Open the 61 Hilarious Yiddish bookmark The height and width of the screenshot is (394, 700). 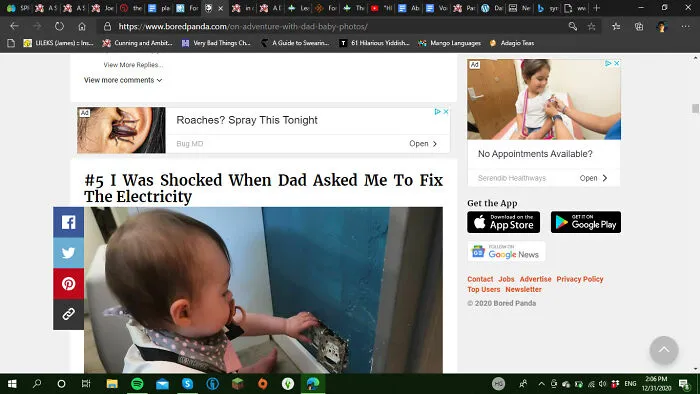tap(374, 43)
